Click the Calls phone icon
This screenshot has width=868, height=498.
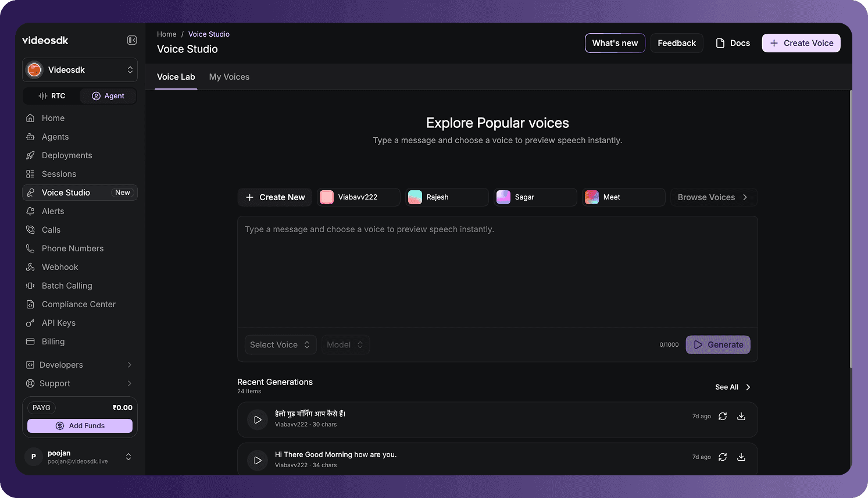click(30, 230)
